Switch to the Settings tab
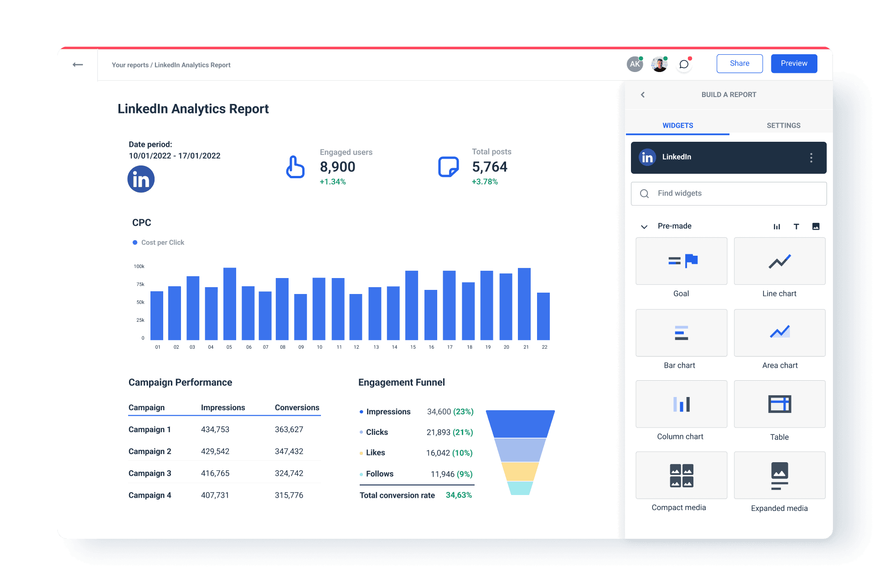Image resolution: width=889 pixels, height=588 pixels. [783, 125]
